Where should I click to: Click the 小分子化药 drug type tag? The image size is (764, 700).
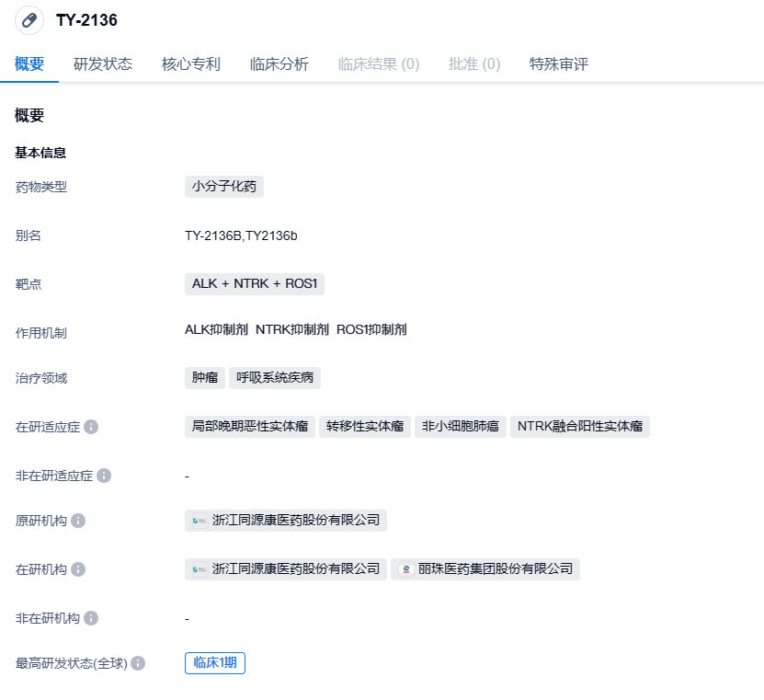[224, 187]
